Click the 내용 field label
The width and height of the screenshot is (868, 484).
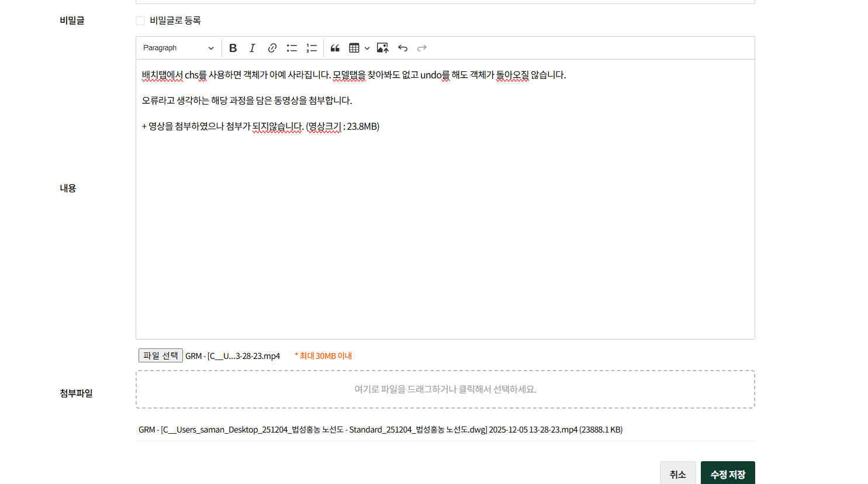(68, 188)
